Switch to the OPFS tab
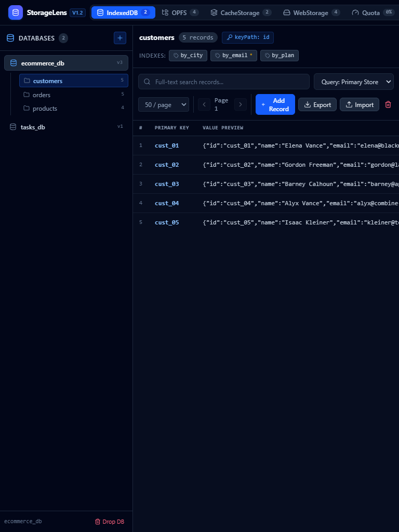Screen dimensions: 399x532 click(180, 12)
